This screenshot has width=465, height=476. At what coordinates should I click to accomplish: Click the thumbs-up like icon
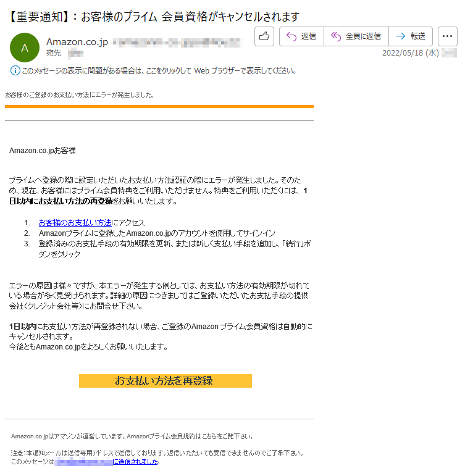click(264, 36)
